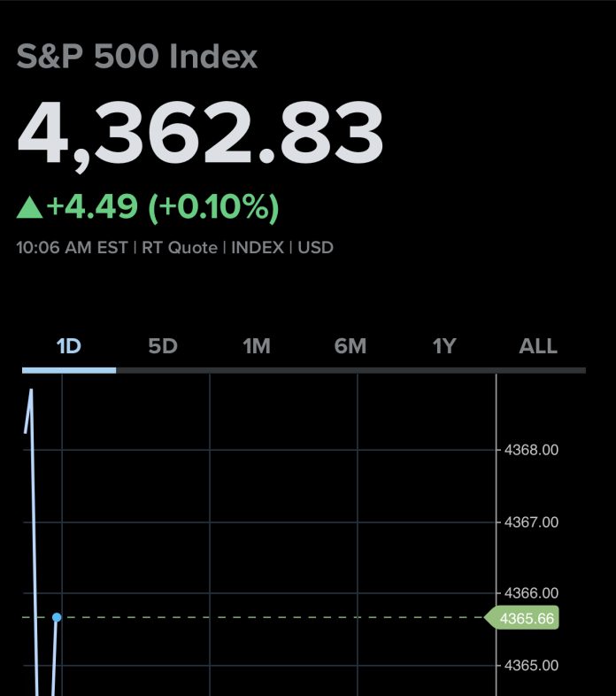Click the blue data point on chart
This screenshot has width=616, height=696.
[x=57, y=617]
